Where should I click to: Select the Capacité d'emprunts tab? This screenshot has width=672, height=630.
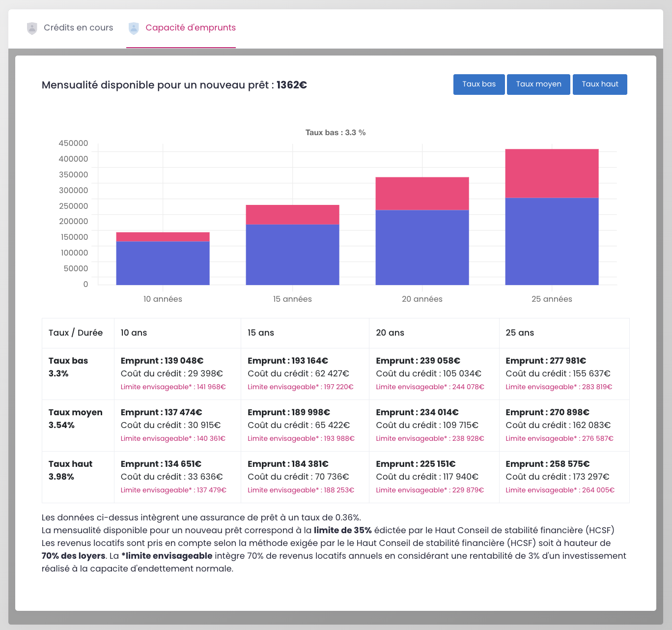191,28
